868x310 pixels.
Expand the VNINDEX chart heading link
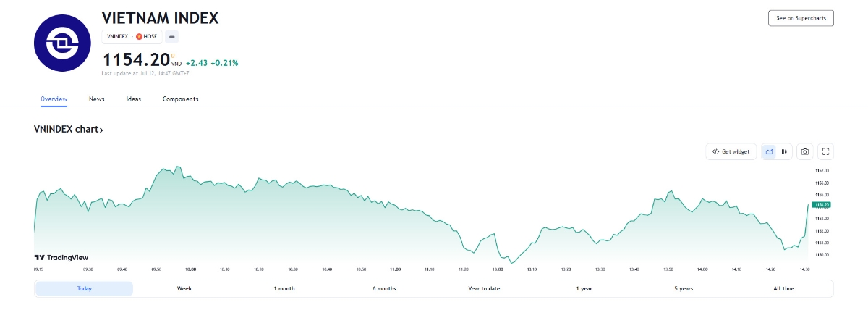[x=69, y=130]
